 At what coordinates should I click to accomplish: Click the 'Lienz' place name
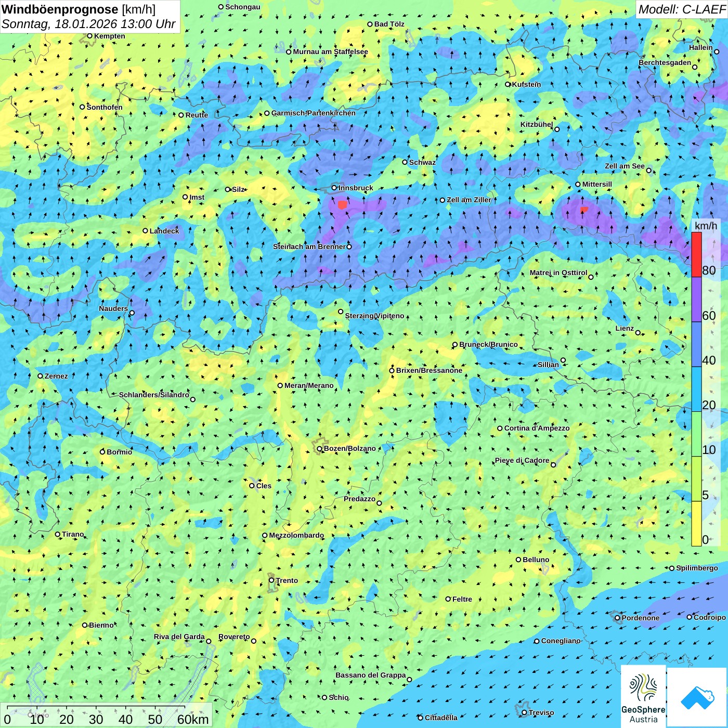tap(625, 328)
